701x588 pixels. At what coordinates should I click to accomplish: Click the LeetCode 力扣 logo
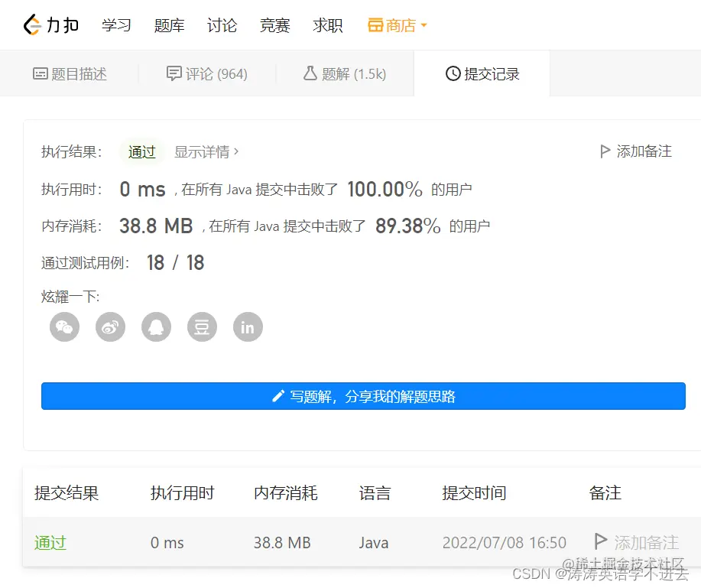(51, 24)
